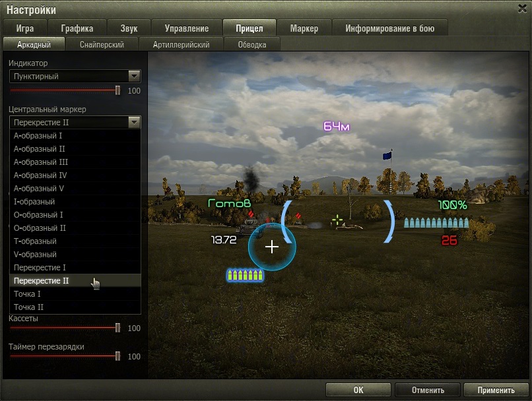Click the Кассеты slider handle

[x=117, y=328]
